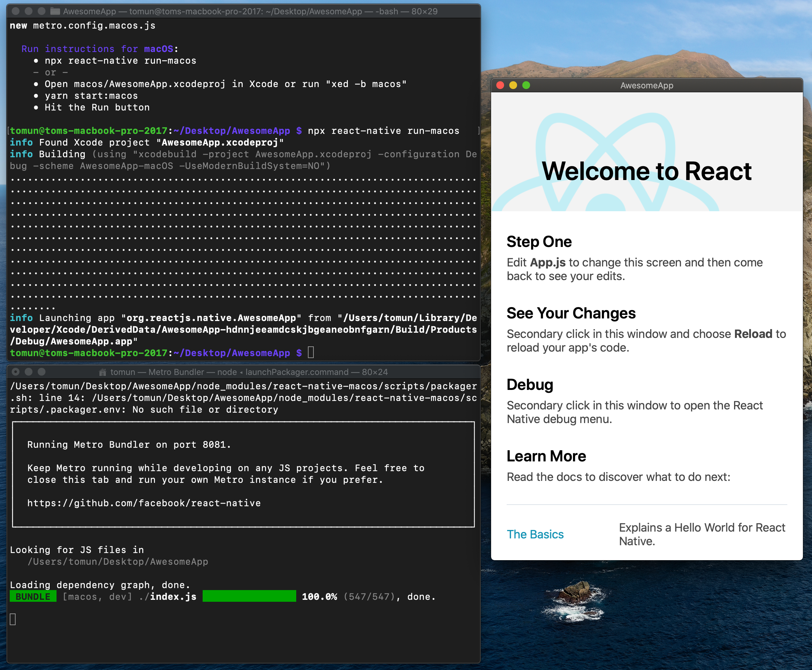Zoom the bash terminal window
This screenshot has width=812, height=670.
(42, 11)
